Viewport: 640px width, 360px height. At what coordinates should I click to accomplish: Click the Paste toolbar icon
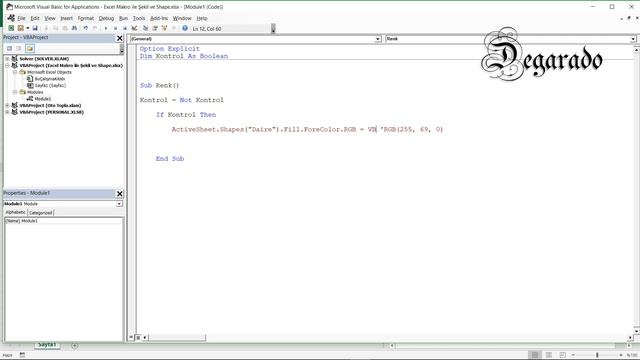click(x=64, y=28)
